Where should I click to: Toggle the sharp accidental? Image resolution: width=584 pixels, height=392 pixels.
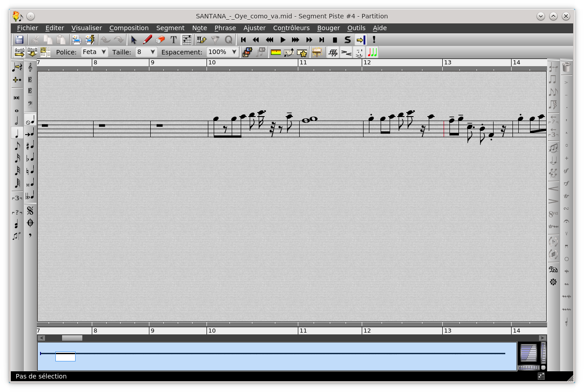30,146
